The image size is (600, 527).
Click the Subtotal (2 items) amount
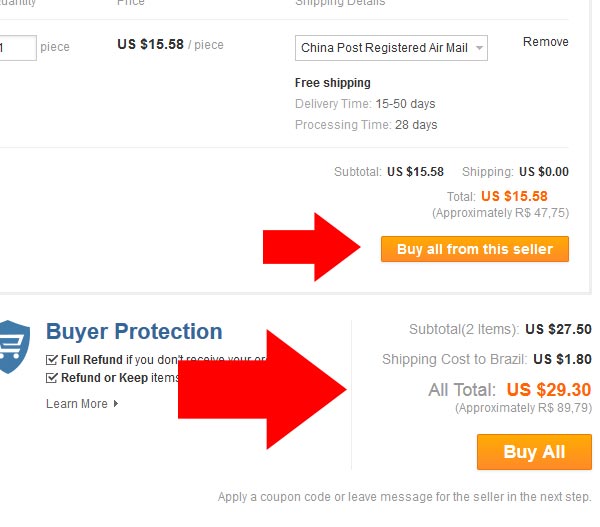click(558, 329)
